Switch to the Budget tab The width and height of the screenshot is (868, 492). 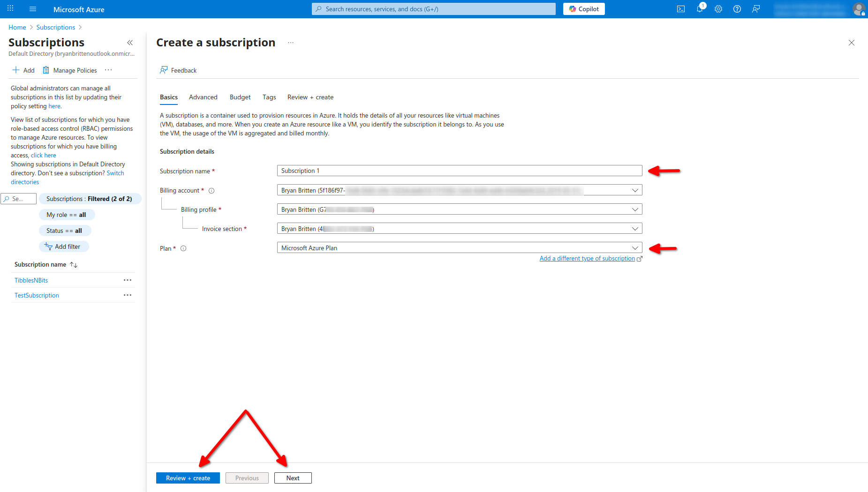(x=240, y=97)
